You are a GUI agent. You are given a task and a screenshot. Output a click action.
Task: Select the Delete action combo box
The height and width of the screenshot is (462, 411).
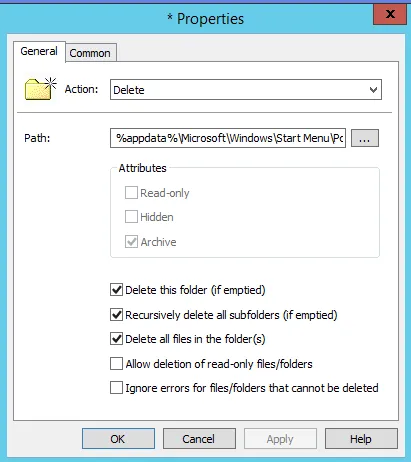(x=246, y=90)
